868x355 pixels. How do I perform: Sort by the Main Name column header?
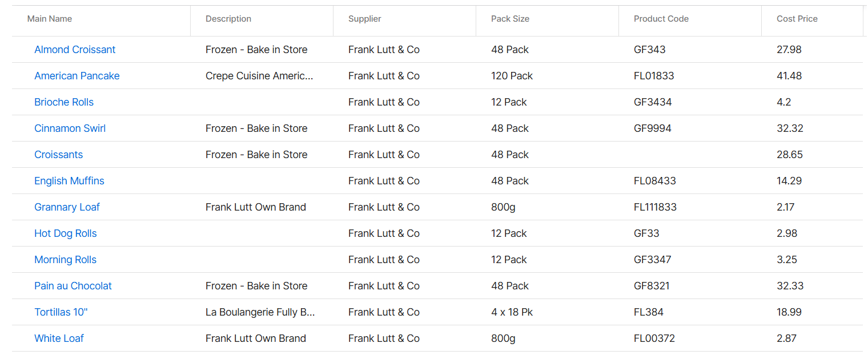pyautogui.click(x=50, y=19)
